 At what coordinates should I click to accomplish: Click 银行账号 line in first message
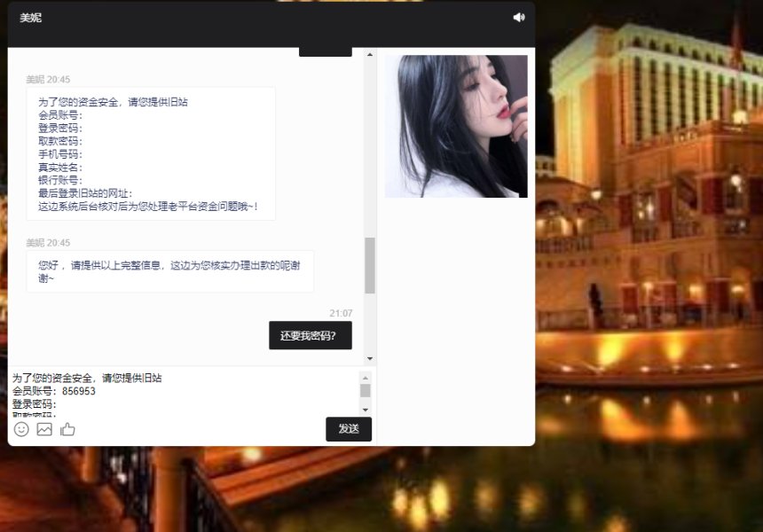(x=60, y=180)
